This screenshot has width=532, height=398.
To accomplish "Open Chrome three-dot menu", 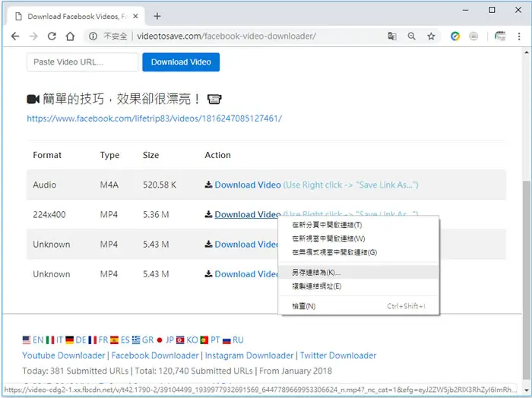I will [519, 36].
